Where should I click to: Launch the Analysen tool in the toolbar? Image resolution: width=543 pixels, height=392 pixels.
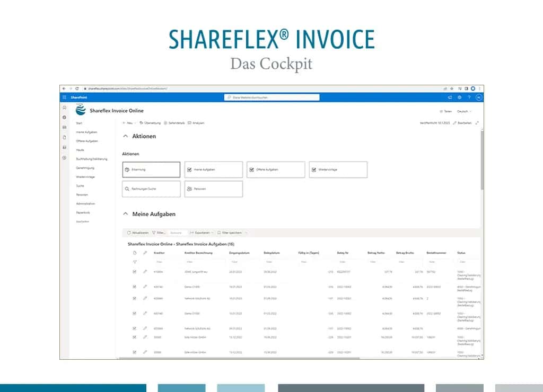[x=197, y=122]
